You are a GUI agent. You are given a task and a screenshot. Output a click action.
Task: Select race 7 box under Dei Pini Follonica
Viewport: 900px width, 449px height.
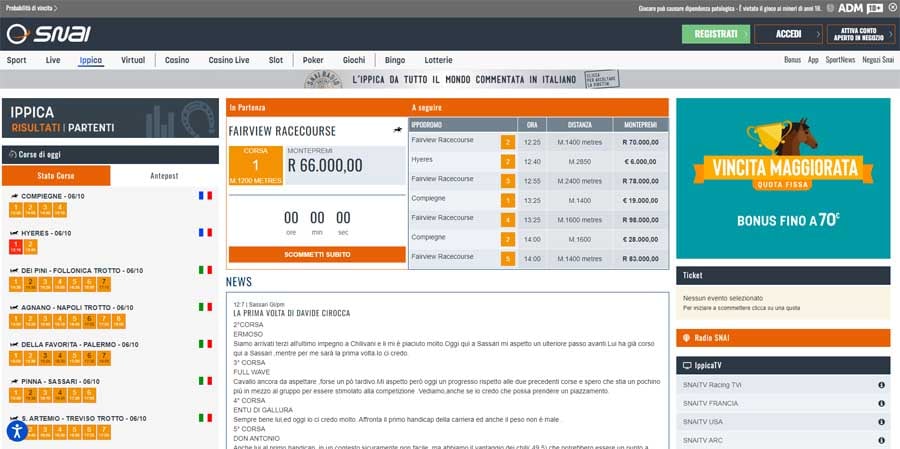point(104,284)
